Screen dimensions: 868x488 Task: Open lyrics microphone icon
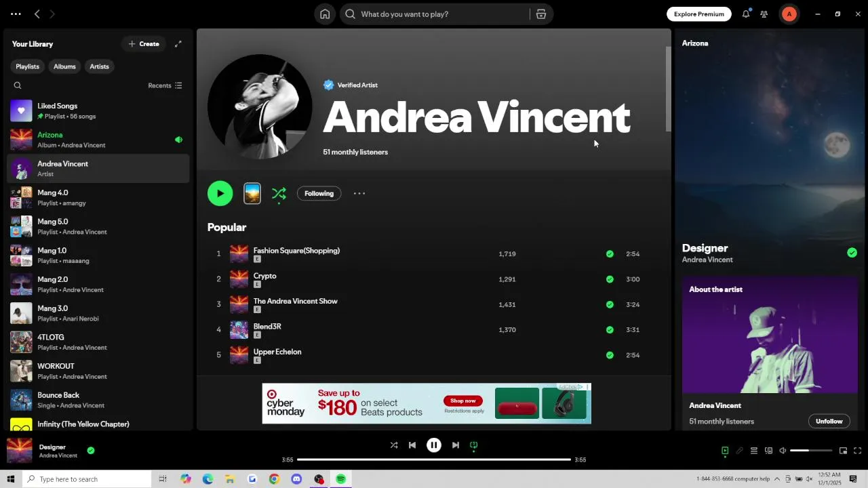coord(739,451)
